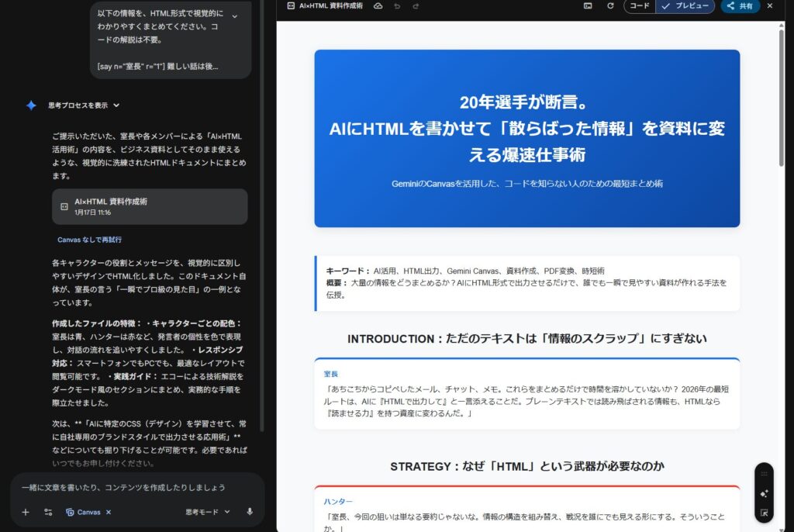Open the 思考モード model dropdown
The width and height of the screenshot is (794, 532).
point(208,512)
